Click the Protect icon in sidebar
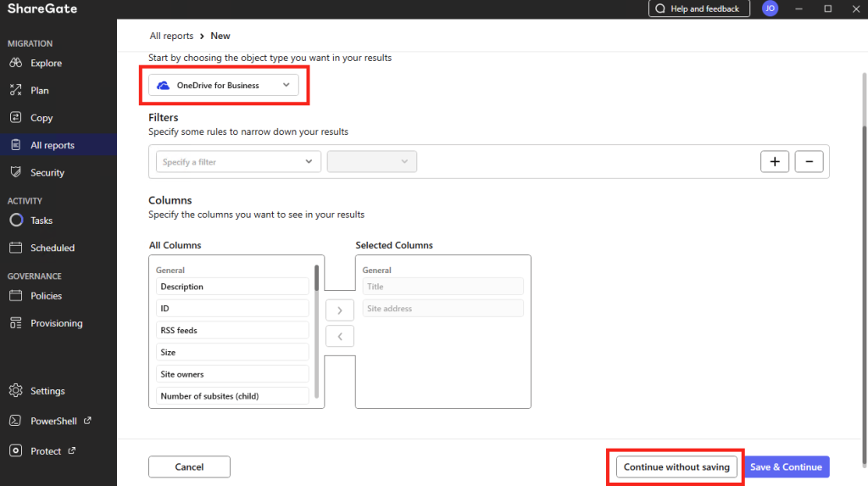Image resolution: width=868 pixels, height=486 pixels. coord(15,450)
